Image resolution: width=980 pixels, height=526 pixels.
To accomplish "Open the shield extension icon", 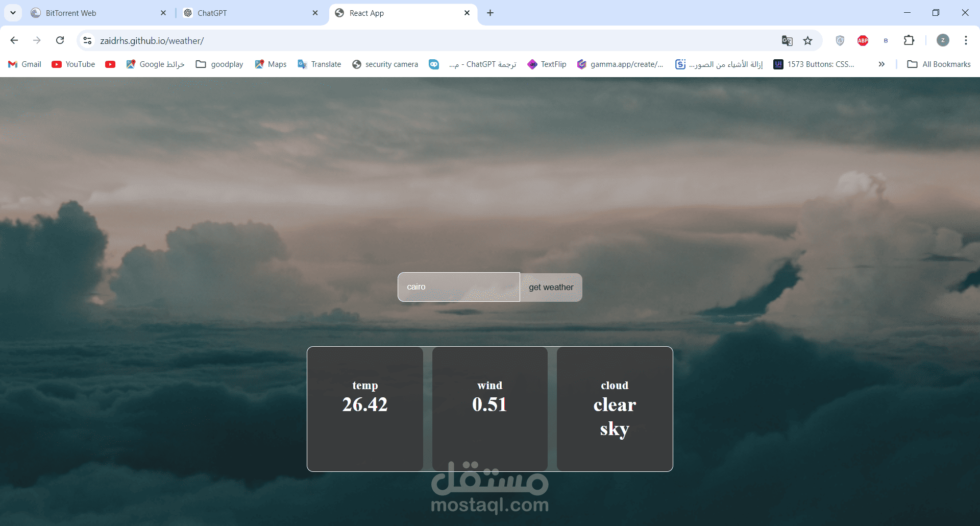I will pos(840,40).
